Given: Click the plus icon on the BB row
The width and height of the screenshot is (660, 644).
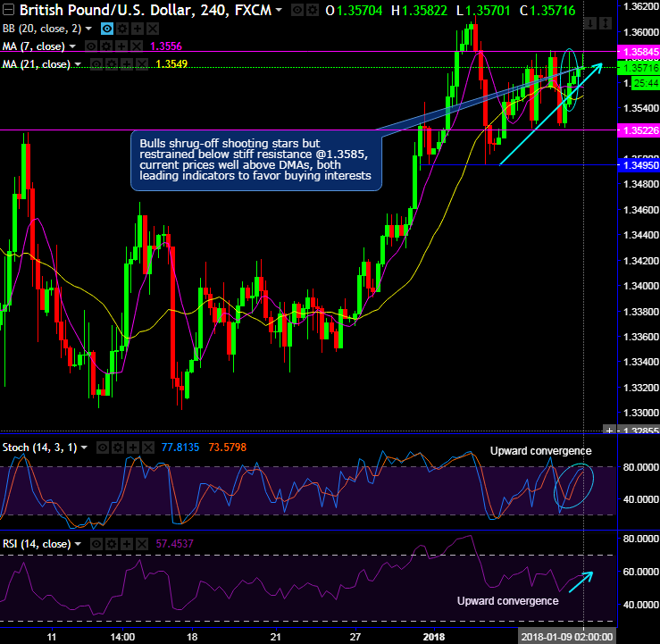Looking at the screenshot, I should [138, 29].
